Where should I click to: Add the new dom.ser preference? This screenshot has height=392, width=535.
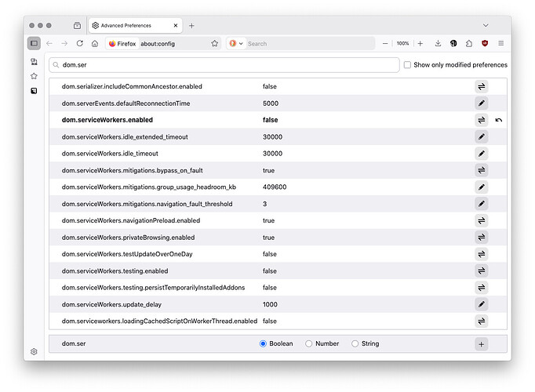click(482, 344)
